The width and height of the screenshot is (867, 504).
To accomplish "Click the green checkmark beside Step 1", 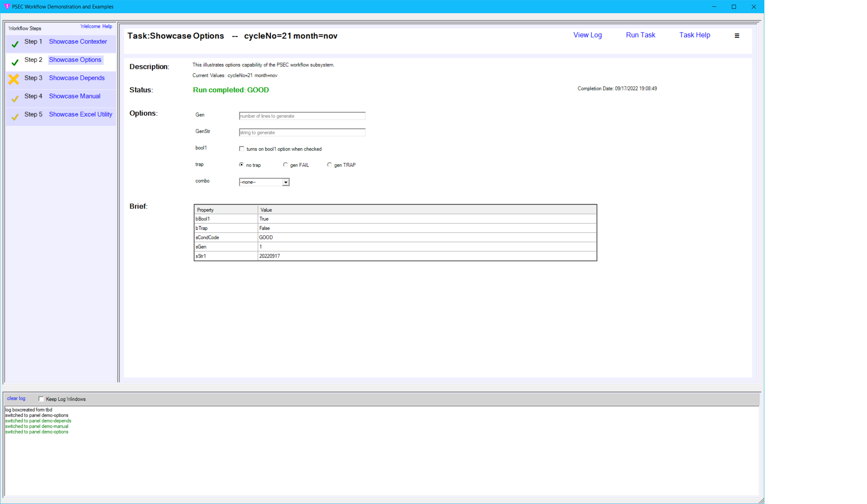I will (x=15, y=44).
